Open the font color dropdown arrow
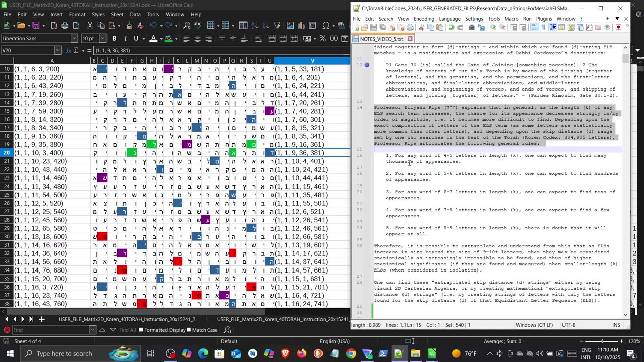Viewport: 644px width, 362px height. click(x=161, y=38)
